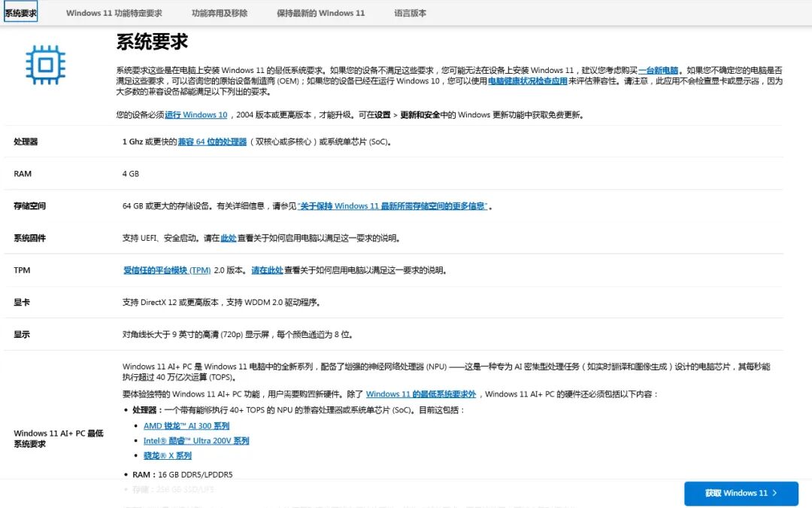The width and height of the screenshot is (812, 508).
Task: Click the blue processor chip icon
Action: pyautogui.click(x=46, y=65)
